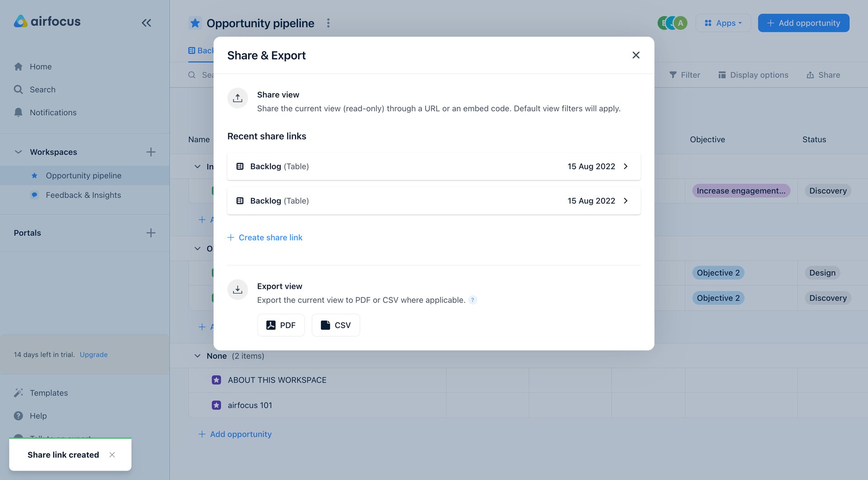Open Display options
The height and width of the screenshot is (480, 868).
pos(753,75)
